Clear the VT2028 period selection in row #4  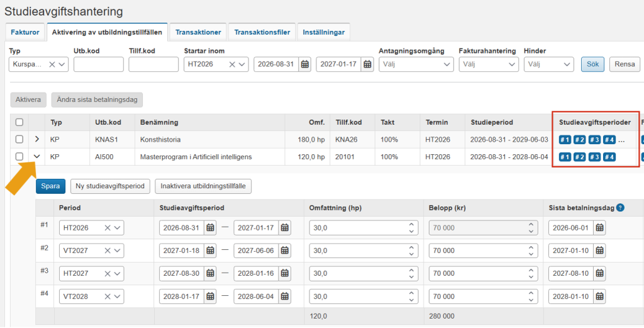tap(108, 297)
